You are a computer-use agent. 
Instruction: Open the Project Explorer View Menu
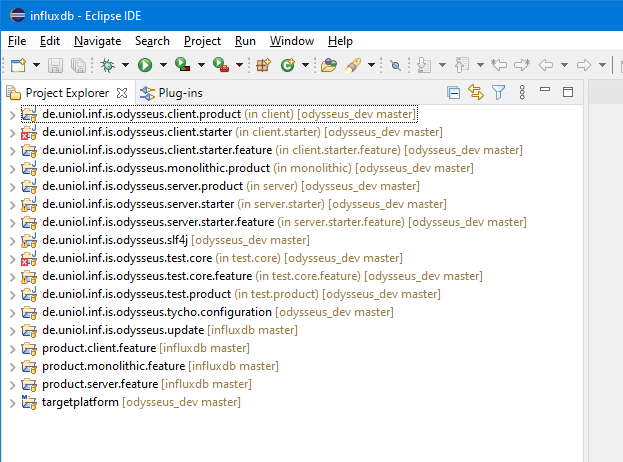point(520,93)
